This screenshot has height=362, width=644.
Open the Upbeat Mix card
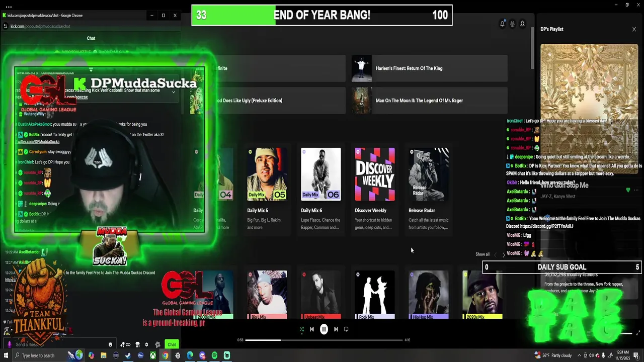click(x=320, y=295)
